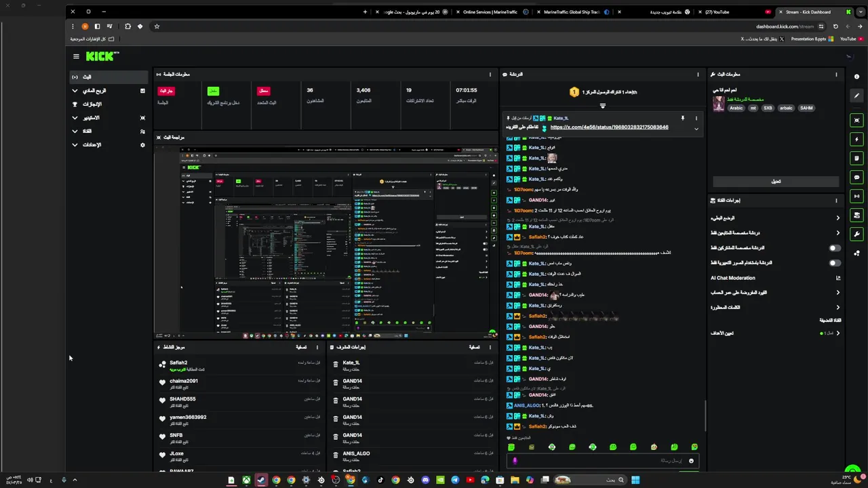Image resolution: width=868 pixels, height=488 pixels.
Task: Toggle subscribers-only chat switch
Action: (835, 248)
